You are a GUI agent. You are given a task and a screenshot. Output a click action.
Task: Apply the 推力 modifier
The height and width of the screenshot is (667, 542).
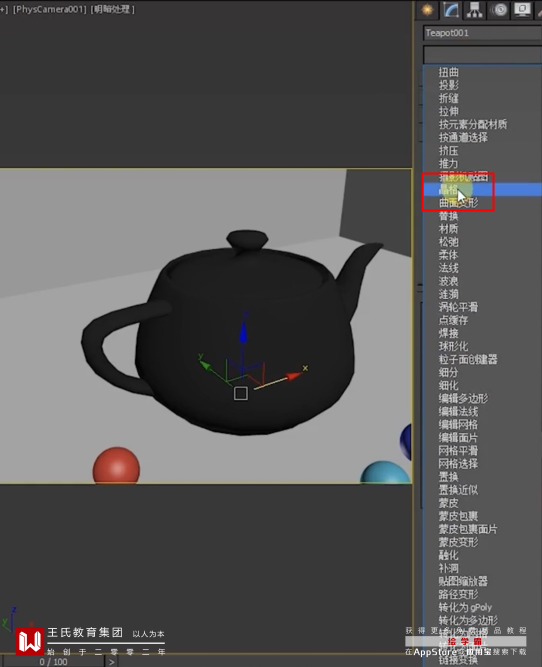click(x=448, y=163)
